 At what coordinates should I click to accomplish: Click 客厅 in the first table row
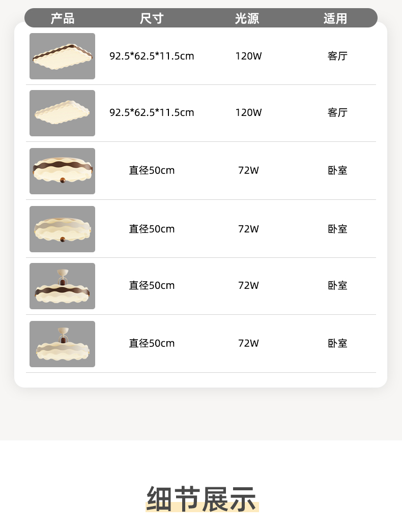click(x=337, y=56)
